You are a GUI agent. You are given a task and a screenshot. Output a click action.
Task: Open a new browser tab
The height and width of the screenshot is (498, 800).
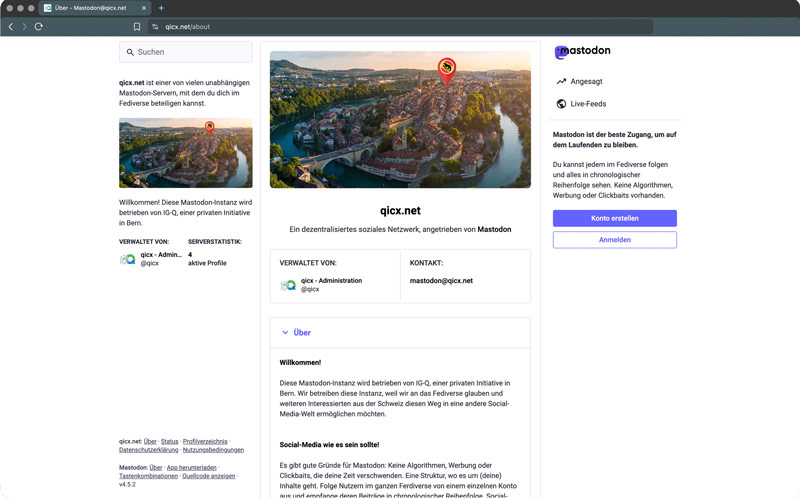[x=161, y=8]
